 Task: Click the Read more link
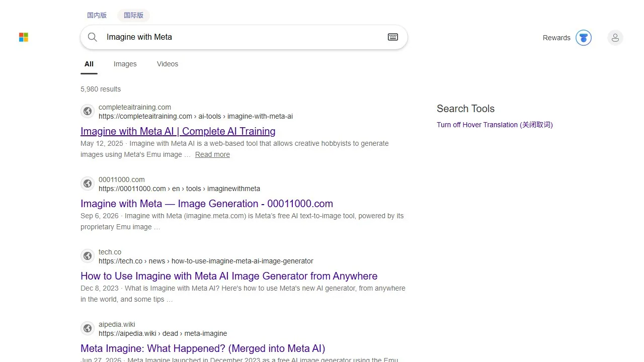pyautogui.click(x=212, y=154)
